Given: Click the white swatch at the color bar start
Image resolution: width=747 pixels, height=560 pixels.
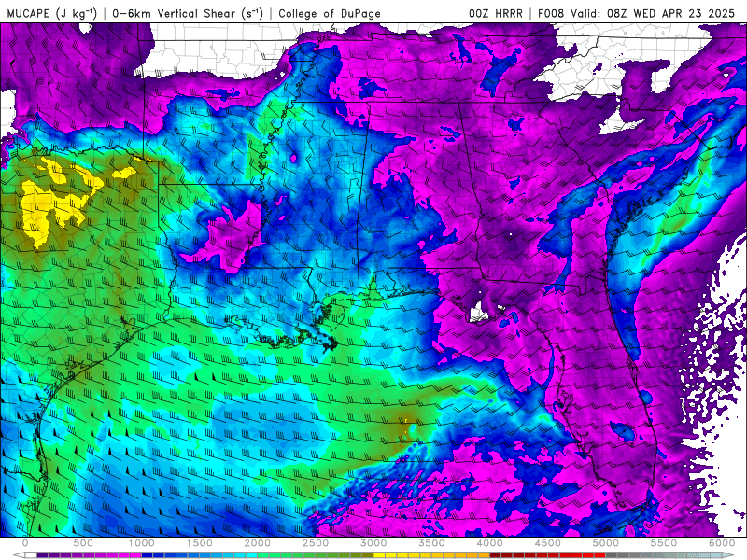Looking at the screenshot, I should pos(31,554).
